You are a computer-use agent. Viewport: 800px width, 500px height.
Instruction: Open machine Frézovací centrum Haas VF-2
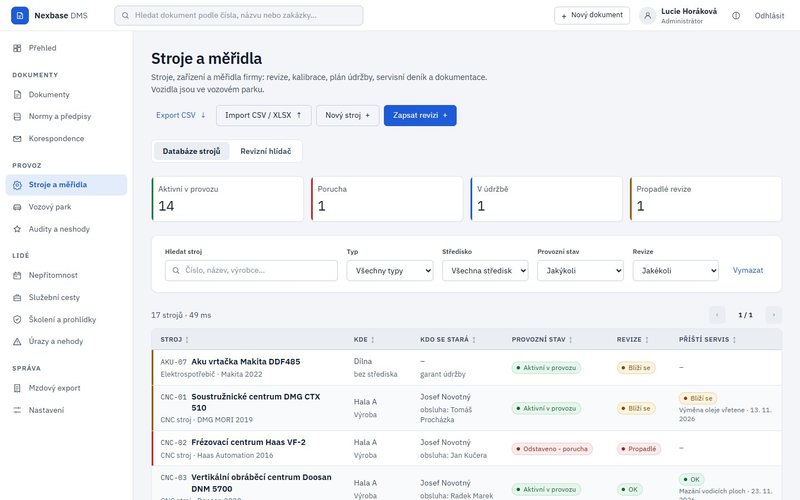click(248, 442)
